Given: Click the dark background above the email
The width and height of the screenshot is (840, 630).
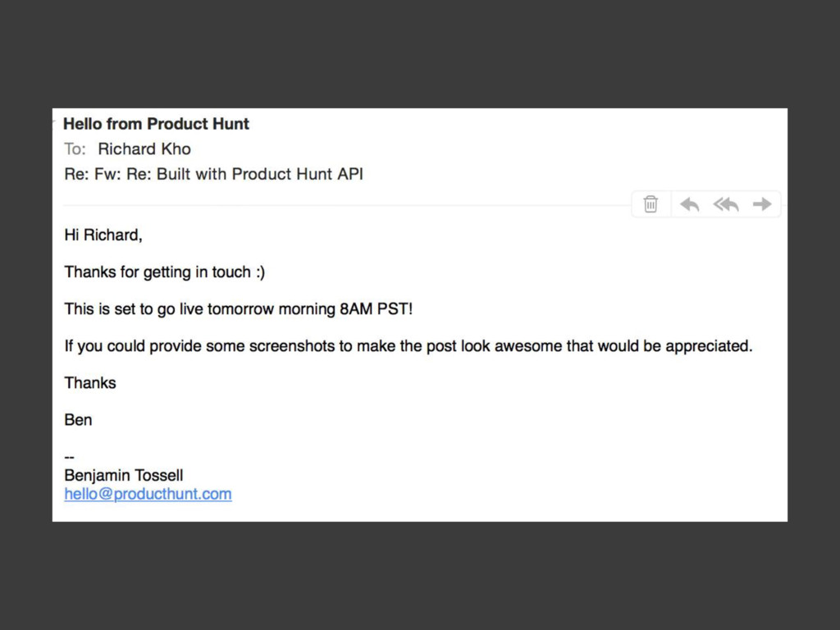Looking at the screenshot, I should coord(420,53).
